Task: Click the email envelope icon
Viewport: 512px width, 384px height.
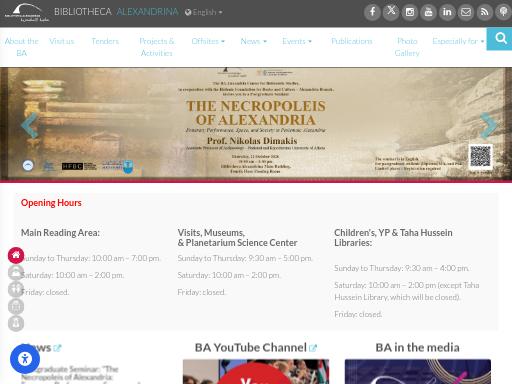Action: tap(466, 12)
